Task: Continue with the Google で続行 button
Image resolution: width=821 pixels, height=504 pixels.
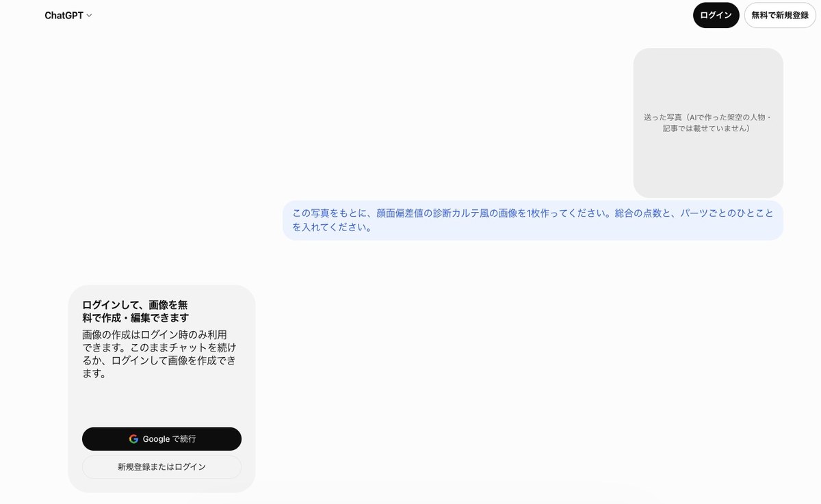Action: (x=161, y=439)
